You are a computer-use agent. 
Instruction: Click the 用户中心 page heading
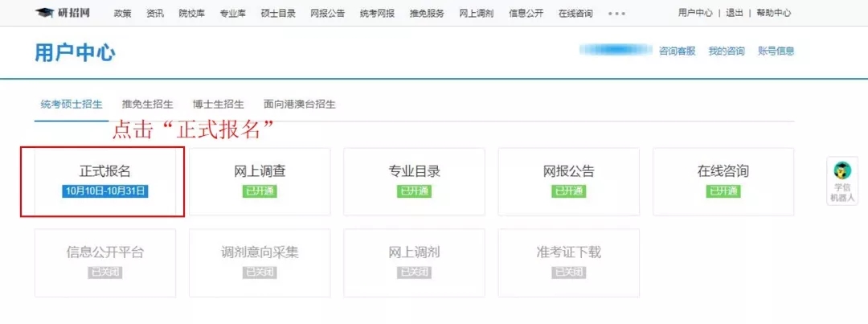76,53
